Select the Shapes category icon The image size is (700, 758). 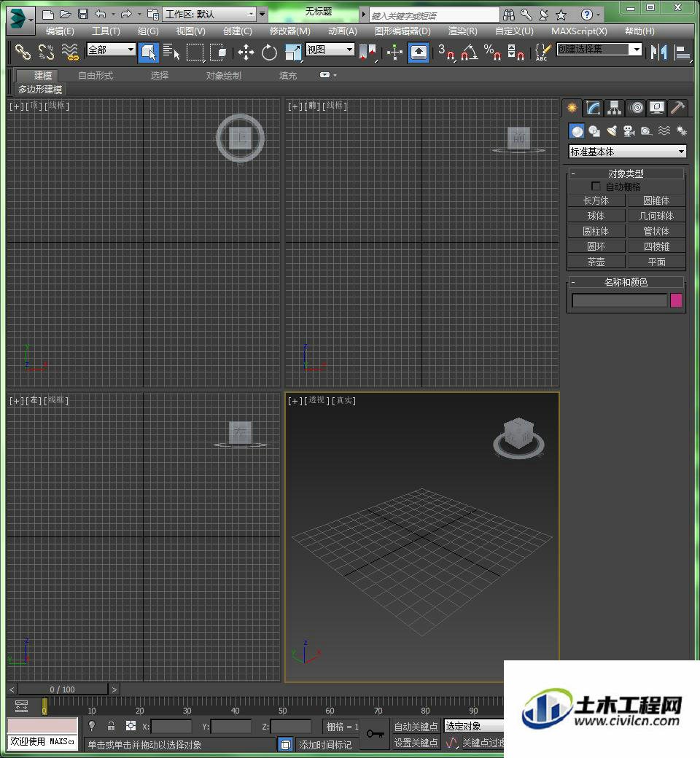[x=594, y=131]
